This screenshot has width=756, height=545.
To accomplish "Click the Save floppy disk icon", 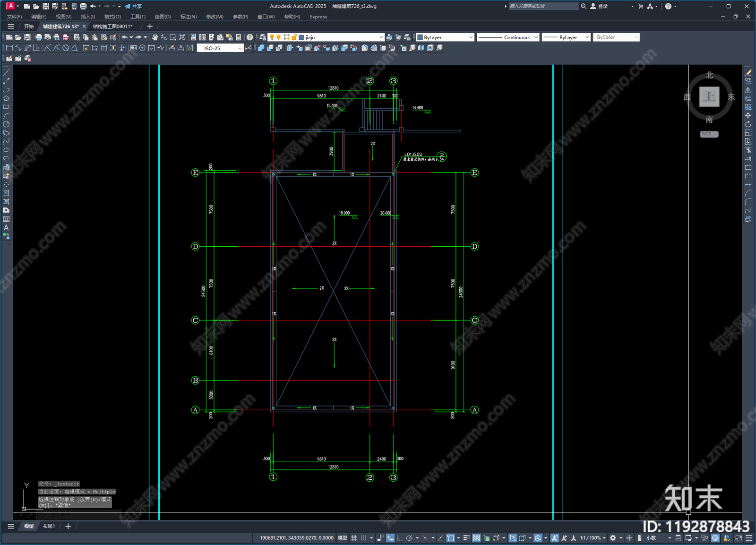I will [27, 37].
